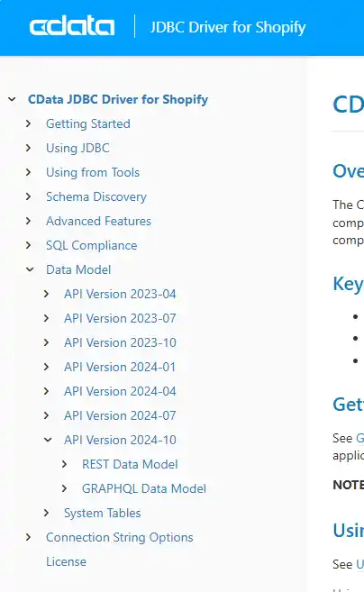Viewport: 364px width, 592px height.
Task: Open SQL Compliance topic
Action: 91,245
